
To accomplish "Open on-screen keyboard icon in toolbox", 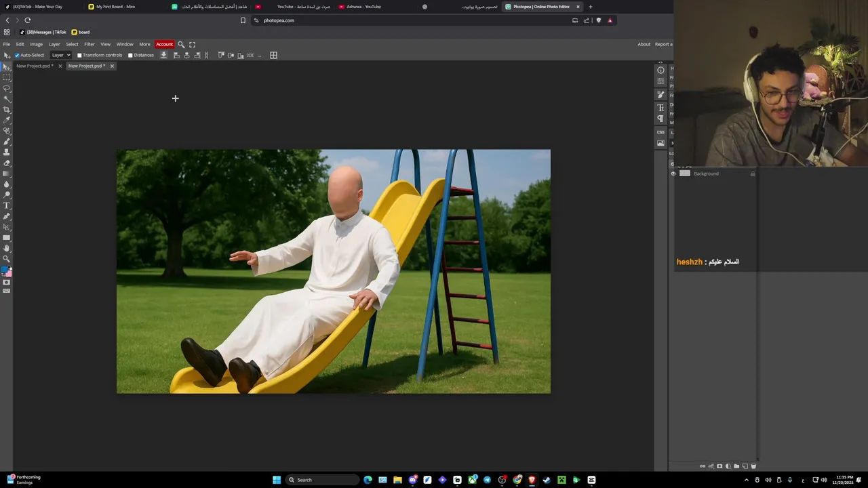I will pos(7,291).
